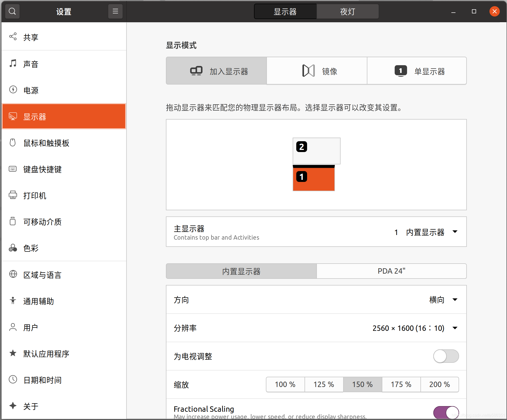Select the 内置显示器 monitor tab
The image size is (507, 420).
coord(241,271)
